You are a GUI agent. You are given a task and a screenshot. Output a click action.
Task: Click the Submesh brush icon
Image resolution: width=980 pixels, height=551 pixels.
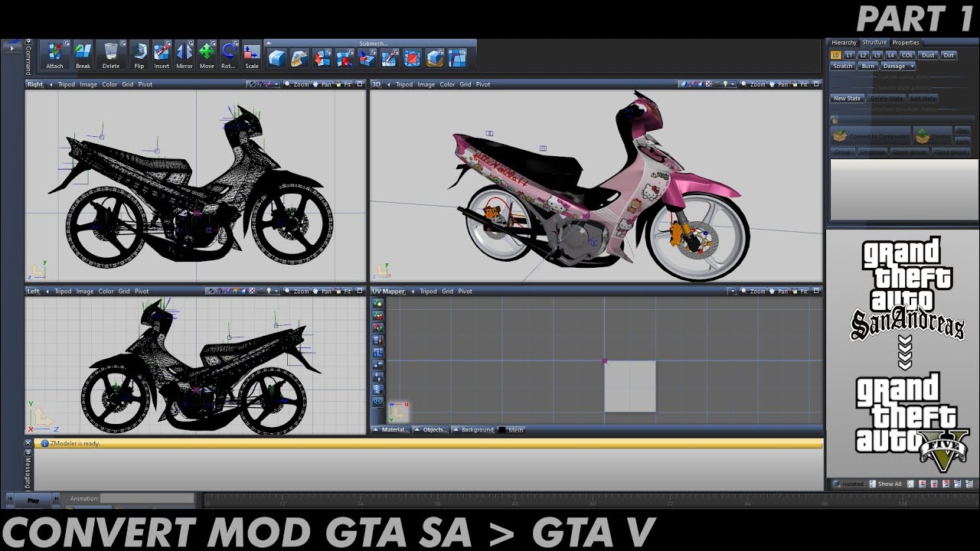299,58
